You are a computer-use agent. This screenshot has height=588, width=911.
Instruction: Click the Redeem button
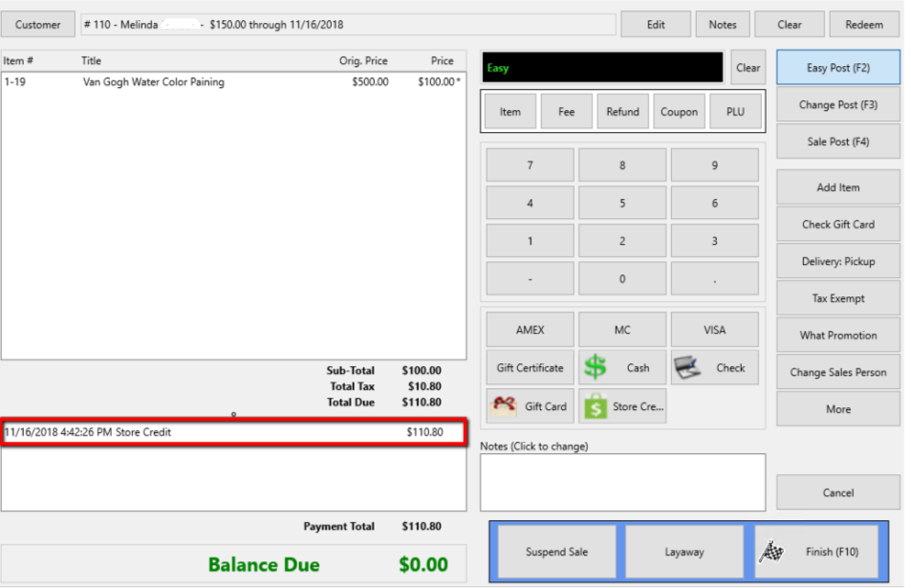[864, 25]
